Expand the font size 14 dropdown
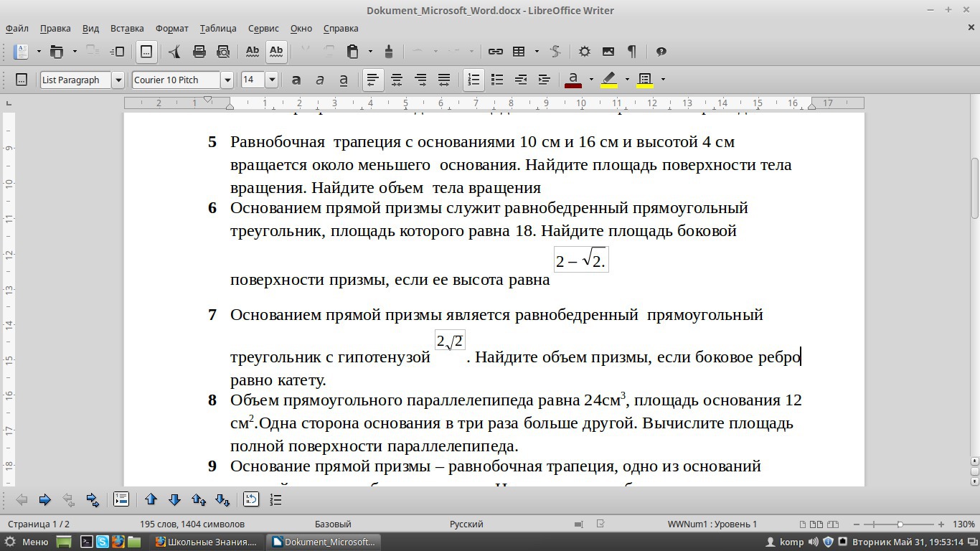Viewport: 980px width, 551px height. pos(272,80)
